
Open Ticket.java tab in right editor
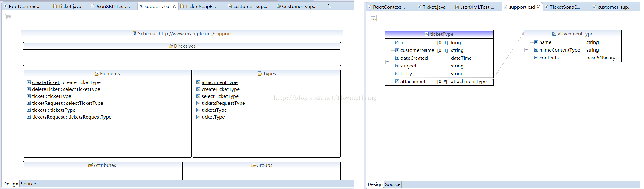click(431, 7)
